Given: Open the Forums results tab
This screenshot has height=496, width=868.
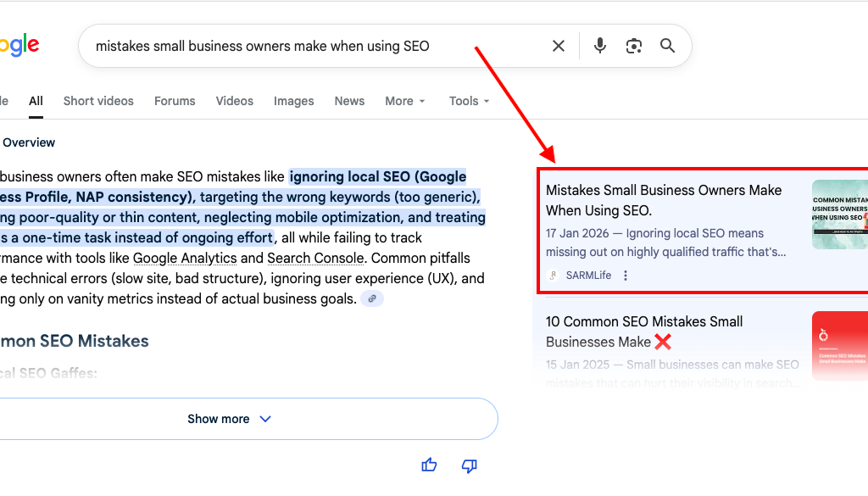Looking at the screenshot, I should pyautogui.click(x=175, y=101).
